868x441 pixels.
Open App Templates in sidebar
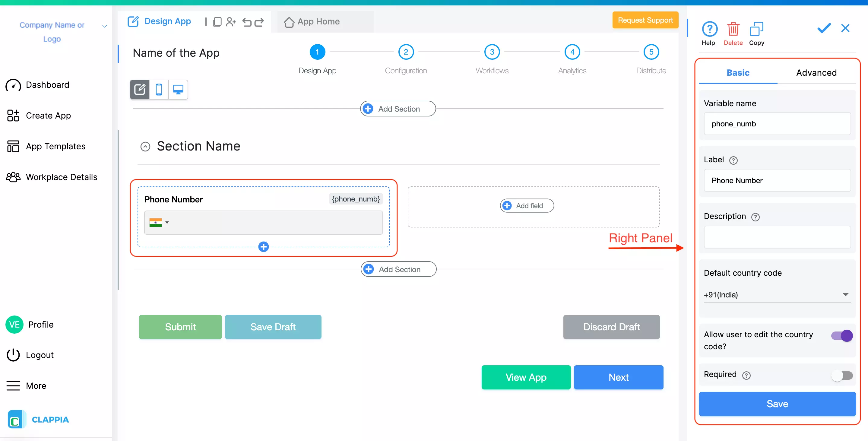coord(55,146)
